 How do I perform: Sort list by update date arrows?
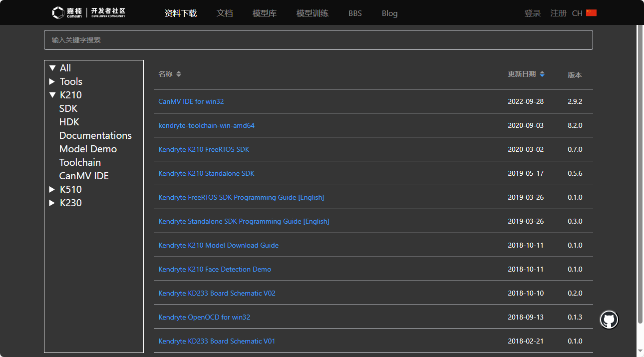(542, 74)
